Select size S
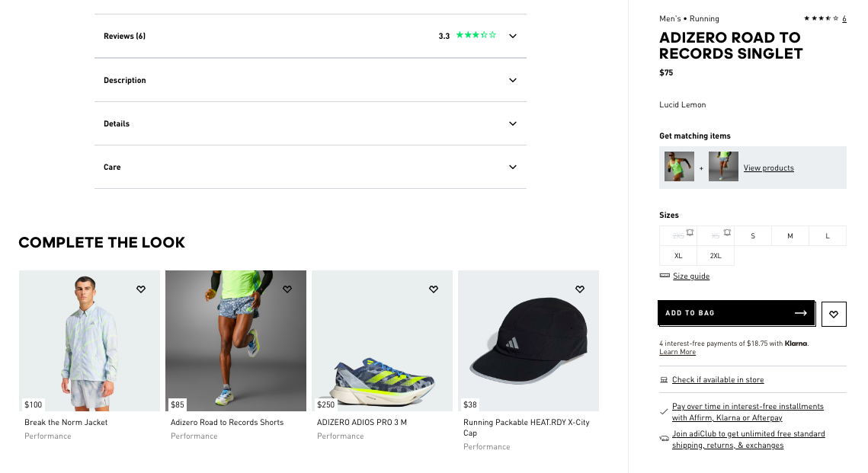Screen dimensions: 868x473 tap(753, 235)
